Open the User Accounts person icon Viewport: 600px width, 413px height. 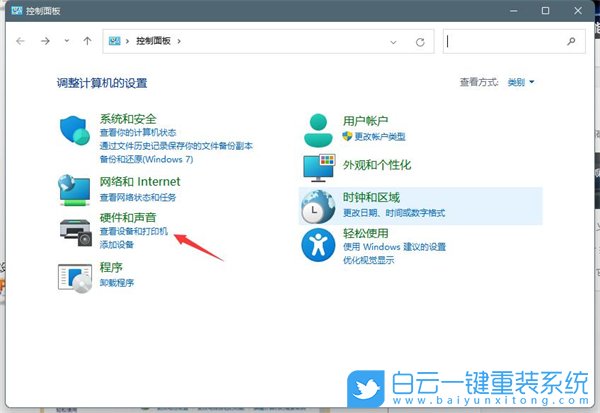point(318,131)
